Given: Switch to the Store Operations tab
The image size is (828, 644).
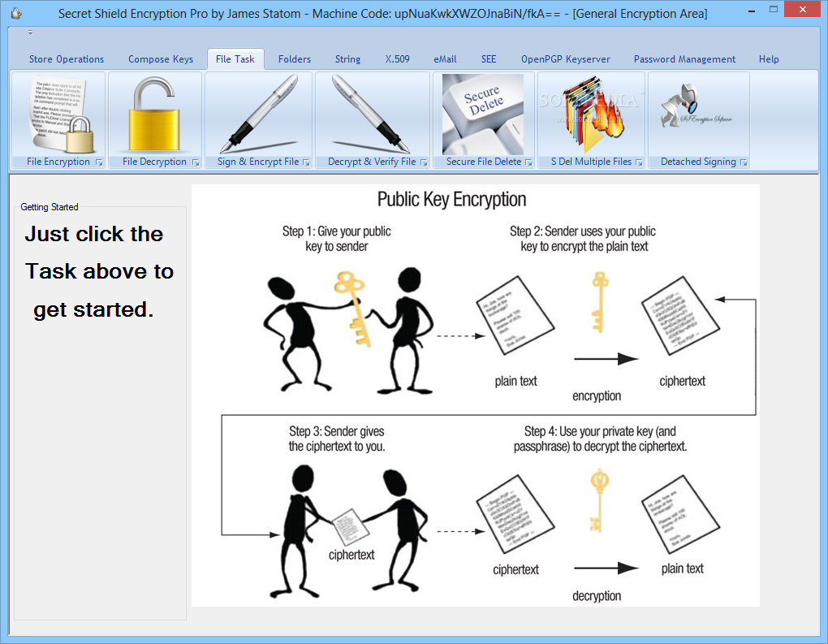Looking at the screenshot, I should pyautogui.click(x=67, y=59).
